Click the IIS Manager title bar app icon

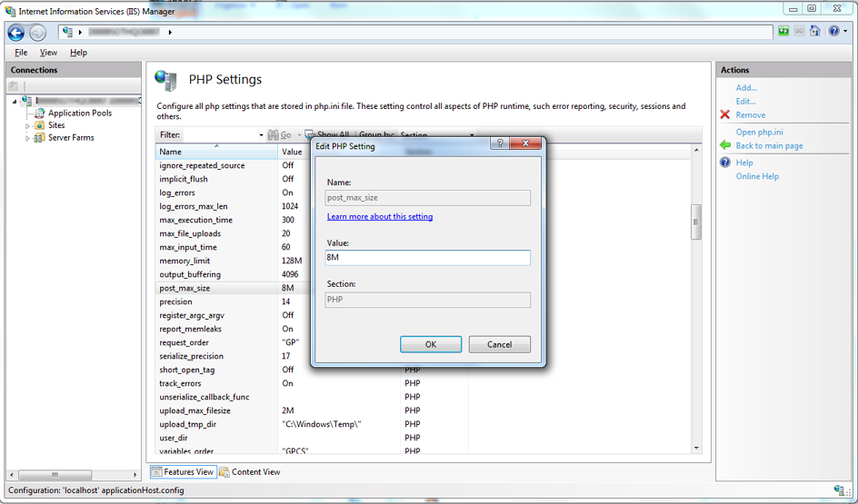click(10, 11)
